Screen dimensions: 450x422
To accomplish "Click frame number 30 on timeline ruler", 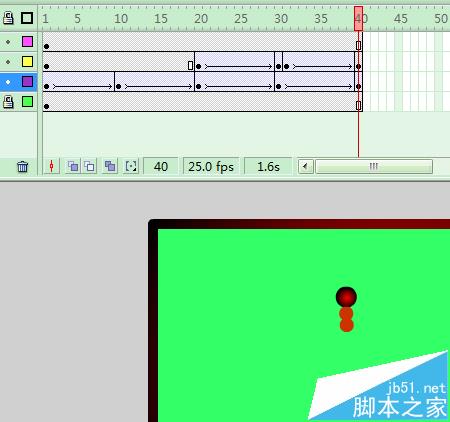I will 281,19.
